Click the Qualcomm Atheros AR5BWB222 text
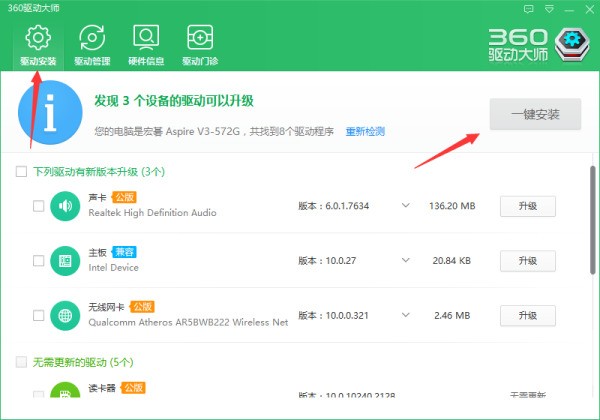The height and width of the screenshot is (420, 600). 159,322
